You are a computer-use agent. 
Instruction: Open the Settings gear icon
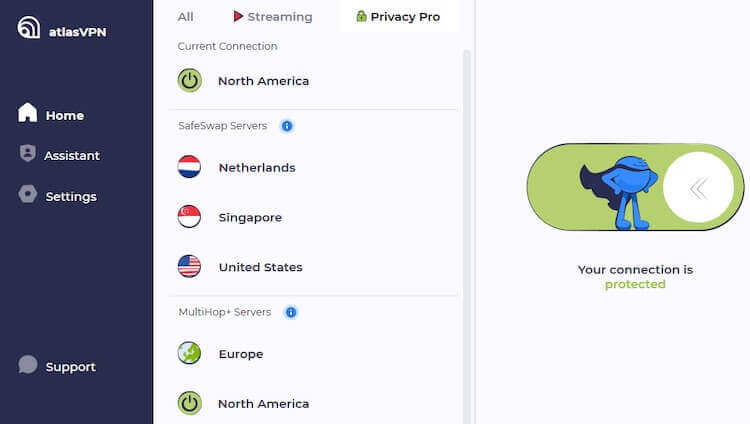pos(28,194)
